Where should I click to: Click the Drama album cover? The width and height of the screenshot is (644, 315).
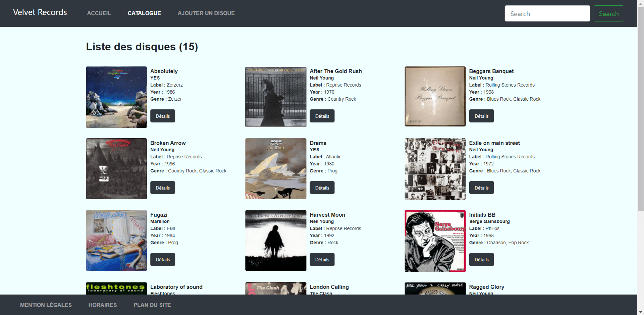click(276, 169)
